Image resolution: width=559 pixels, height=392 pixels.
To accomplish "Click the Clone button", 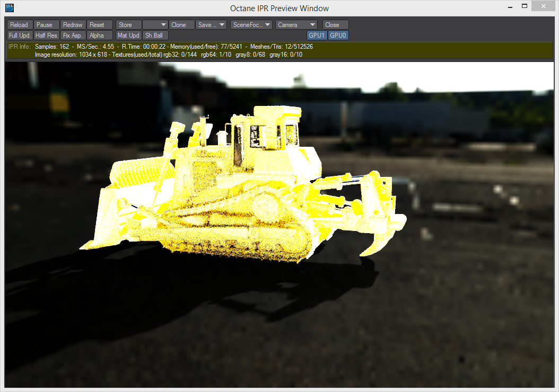I will tap(182, 25).
